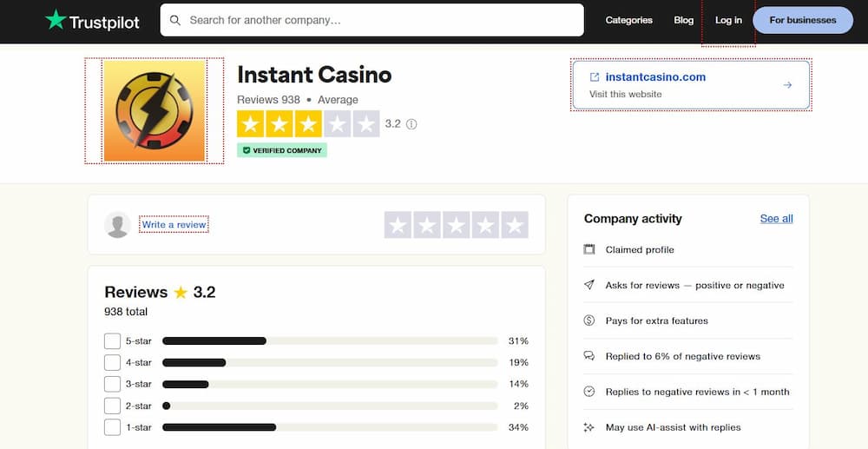Image resolution: width=868 pixels, height=449 pixels.
Task: Focus the Search for another company field
Action: pyautogui.click(x=372, y=20)
